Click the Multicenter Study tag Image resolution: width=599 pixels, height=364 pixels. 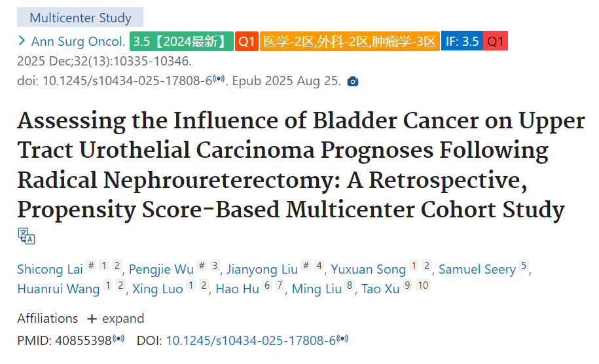coord(81,18)
